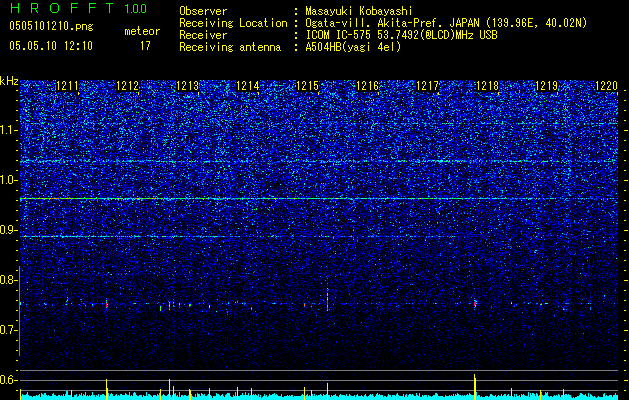Click the red meteor echo just before 1218
Viewport: 629px width, 400px height.
pyautogui.click(x=475, y=304)
